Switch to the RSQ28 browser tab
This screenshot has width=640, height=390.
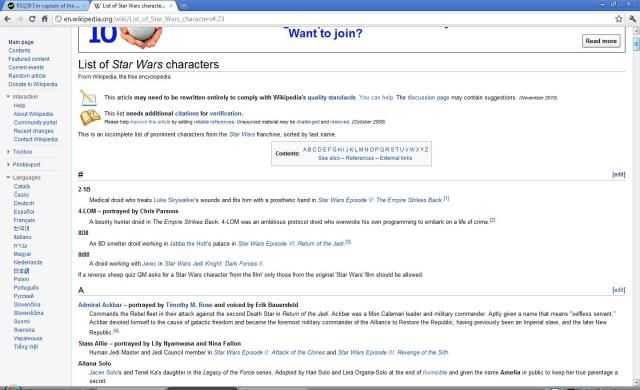(x=45, y=6)
